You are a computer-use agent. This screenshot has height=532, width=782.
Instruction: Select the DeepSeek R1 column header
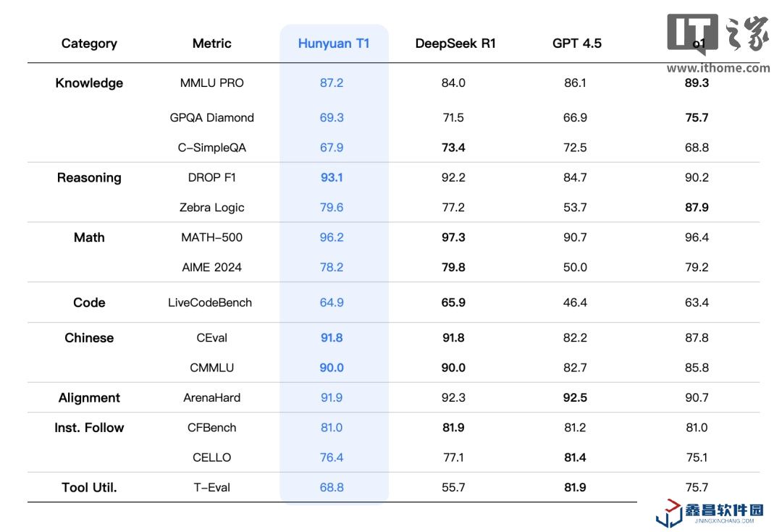(455, 43)
